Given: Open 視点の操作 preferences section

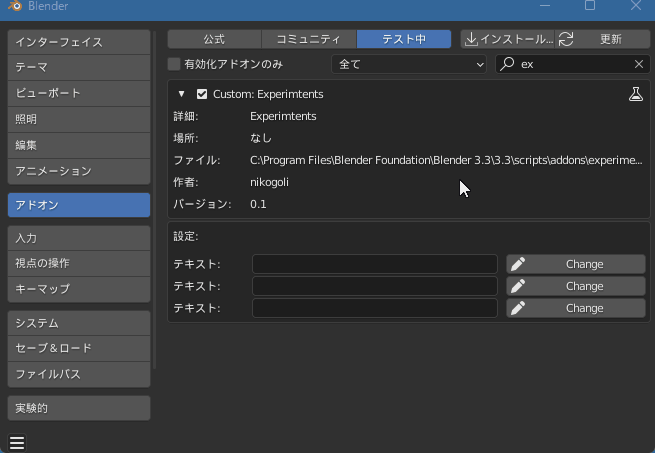Looking at the screenshot, I should click(79, 263).
